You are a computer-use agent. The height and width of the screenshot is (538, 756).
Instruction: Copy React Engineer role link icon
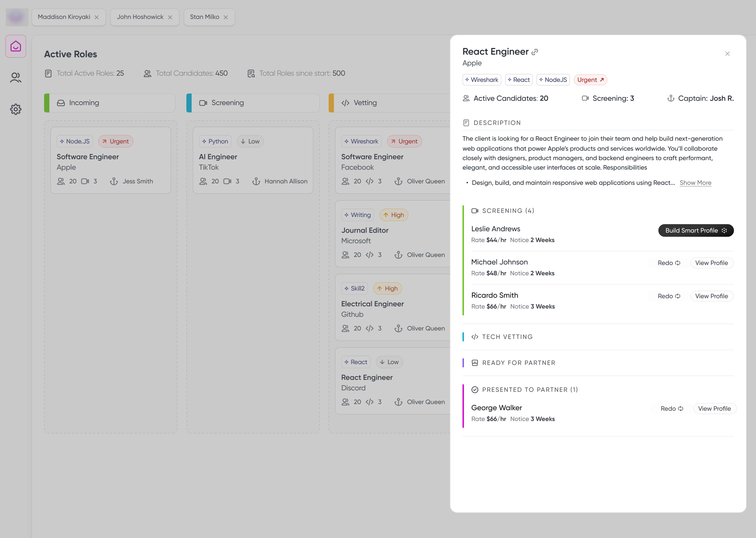[x=534, y=52]
